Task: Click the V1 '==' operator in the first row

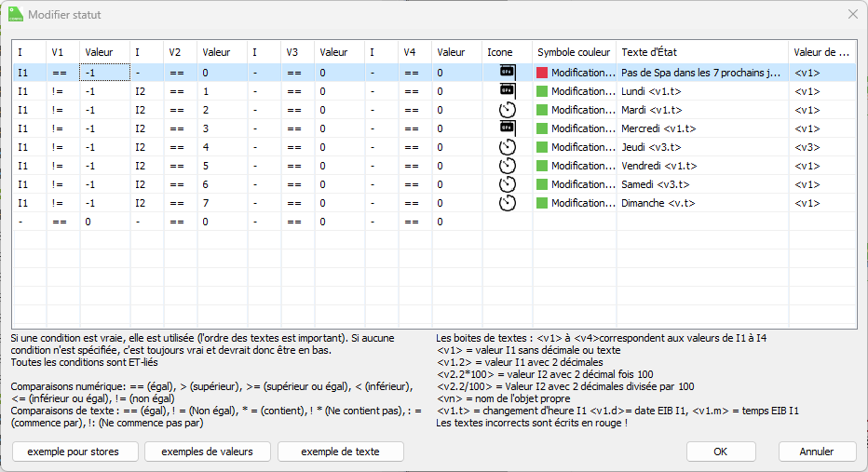Action: point(60,73)
